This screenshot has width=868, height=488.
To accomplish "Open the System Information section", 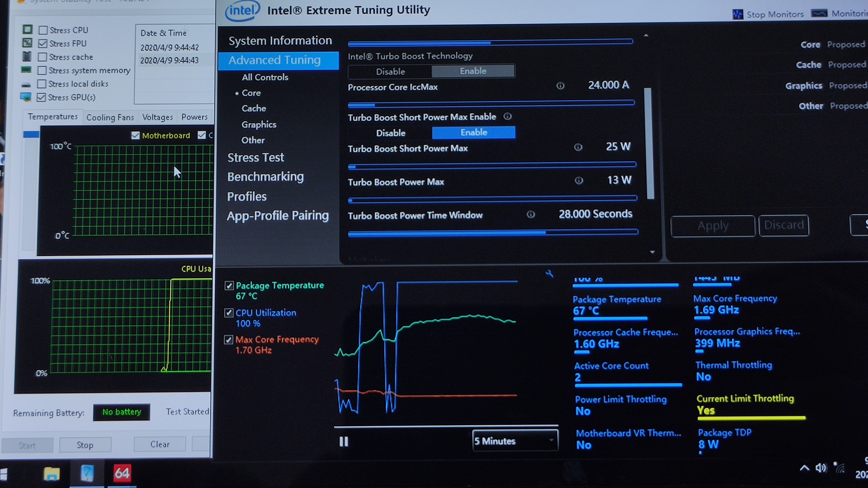I will click(280, 41).
